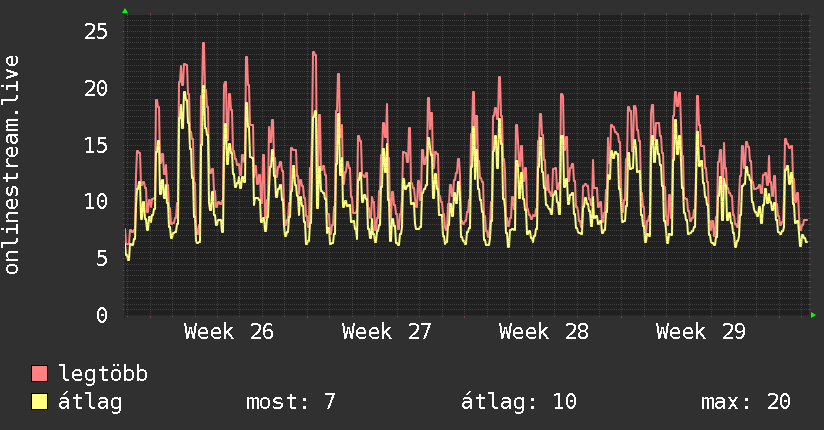Click the green arrow at end of x-axis
Image resolution: width=824 pixels, height=430 pixels.
(813, 315)
